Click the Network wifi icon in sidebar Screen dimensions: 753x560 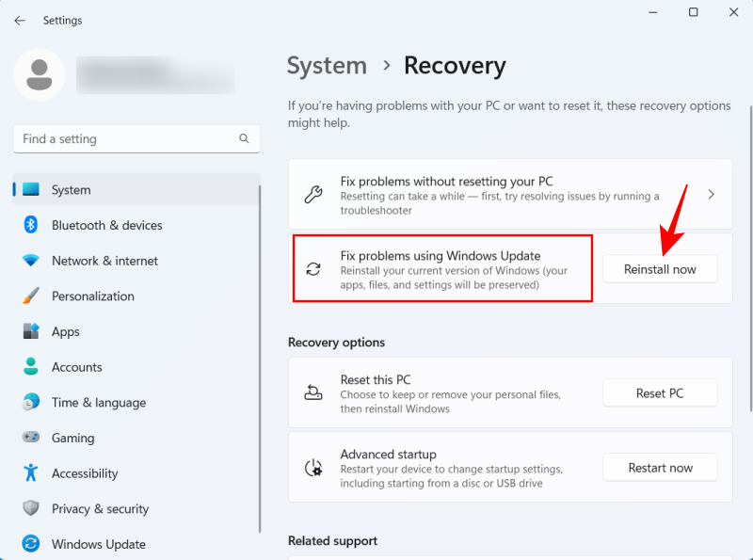click(x=31, y=261)
